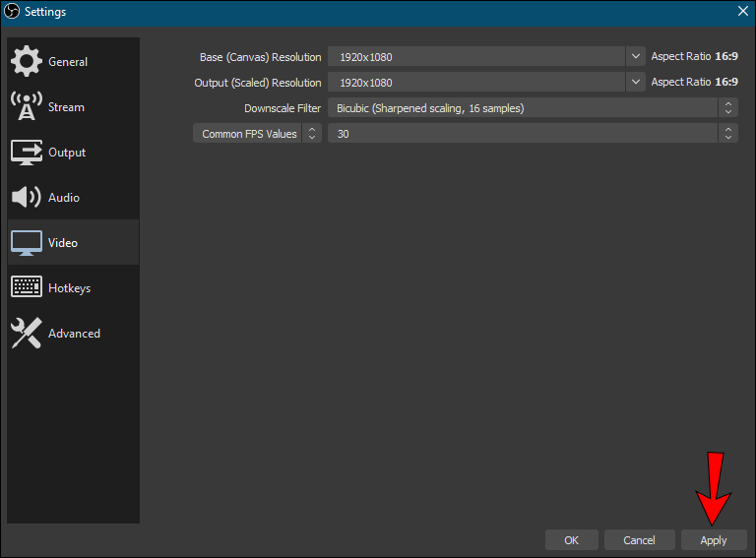Close the Settings window
Viewport: 756px width, 558px height.
[743, 11]
